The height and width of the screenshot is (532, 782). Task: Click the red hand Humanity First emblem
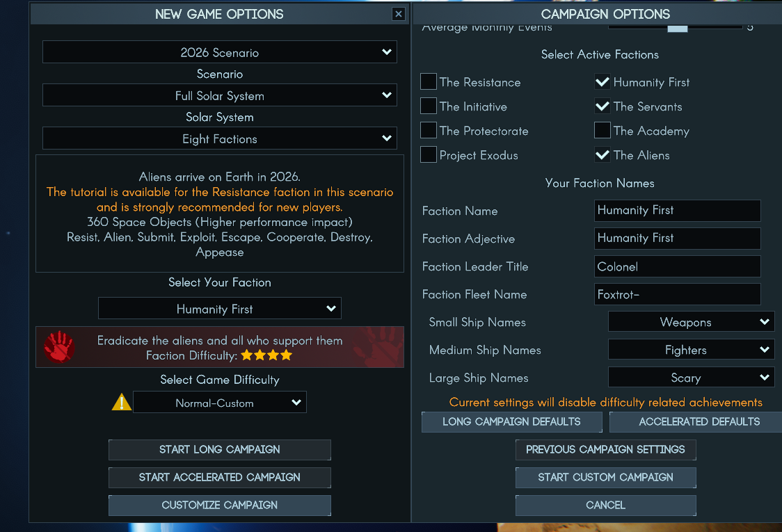coord(59,346)
